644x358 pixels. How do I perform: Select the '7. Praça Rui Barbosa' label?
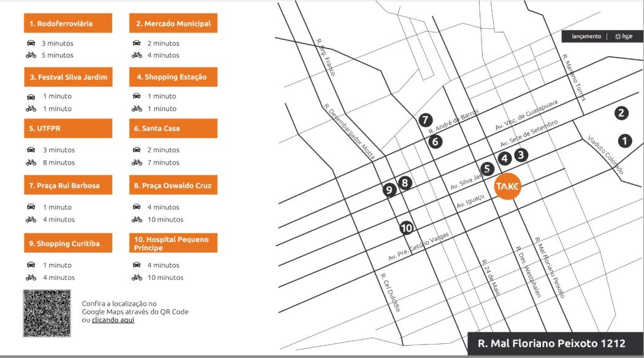coord(67,185)
